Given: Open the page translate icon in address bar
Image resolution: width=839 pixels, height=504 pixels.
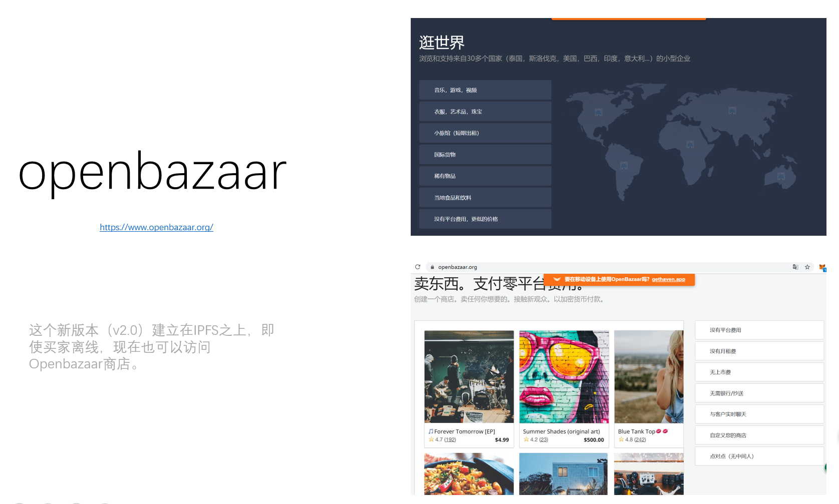Looking at the screenshot, I should tap(795, 267).
